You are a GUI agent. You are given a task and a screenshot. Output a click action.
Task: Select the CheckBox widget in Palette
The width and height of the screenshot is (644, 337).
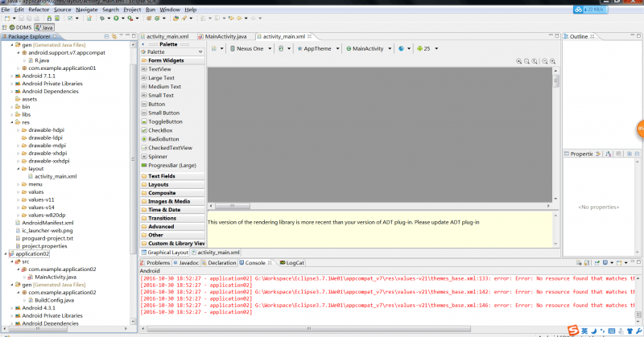(159, 130)
